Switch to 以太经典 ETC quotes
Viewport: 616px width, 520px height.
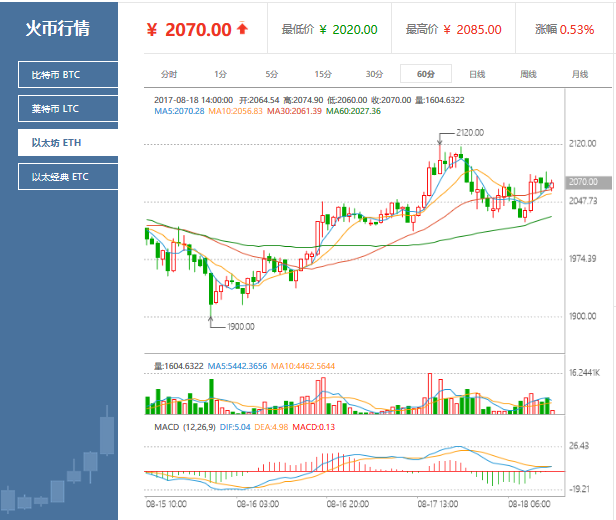tap(68, 177)
